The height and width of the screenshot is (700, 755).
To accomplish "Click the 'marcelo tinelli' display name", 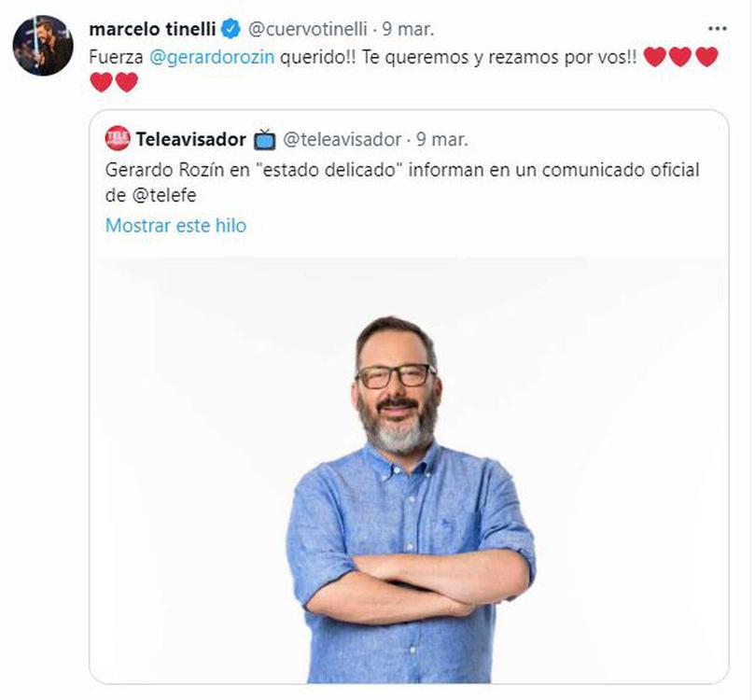I will coord(152,29).
